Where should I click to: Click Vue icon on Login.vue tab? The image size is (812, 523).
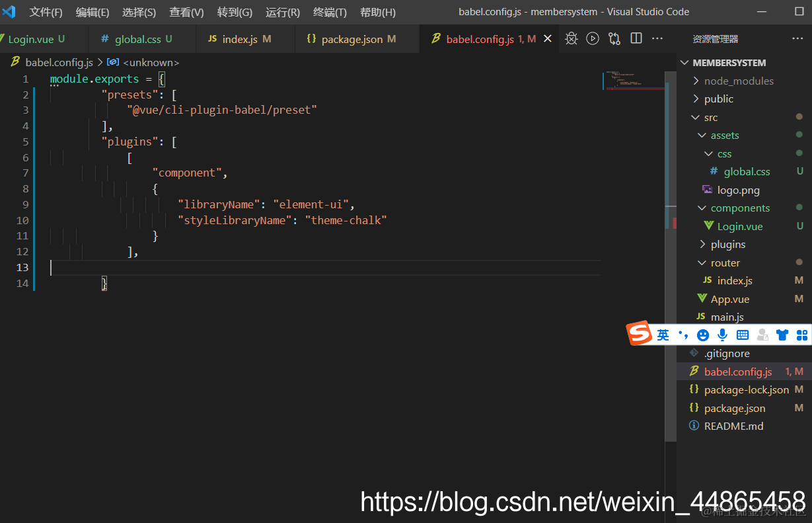click(2, 39)
